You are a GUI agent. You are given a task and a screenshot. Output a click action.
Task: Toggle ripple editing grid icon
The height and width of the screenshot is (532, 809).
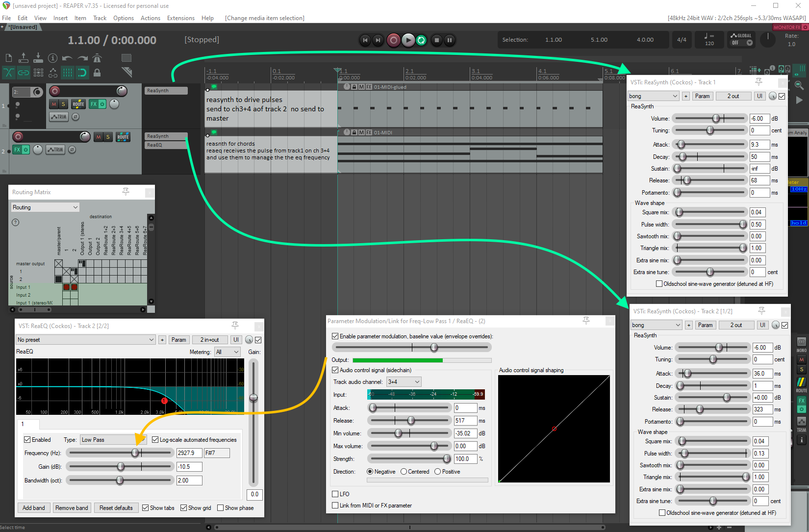pyautogui.click(x=38, y=73)
